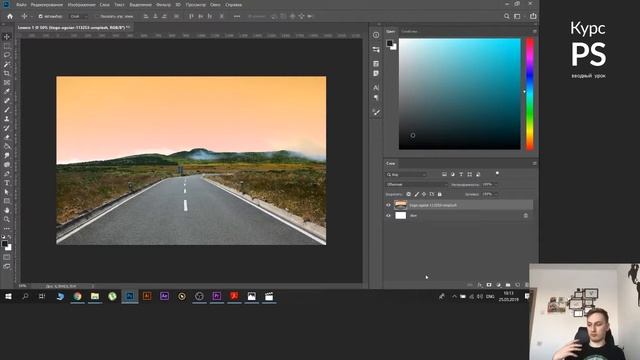
Task: Create new adjustment layer icon
Action: coord(498,284)
